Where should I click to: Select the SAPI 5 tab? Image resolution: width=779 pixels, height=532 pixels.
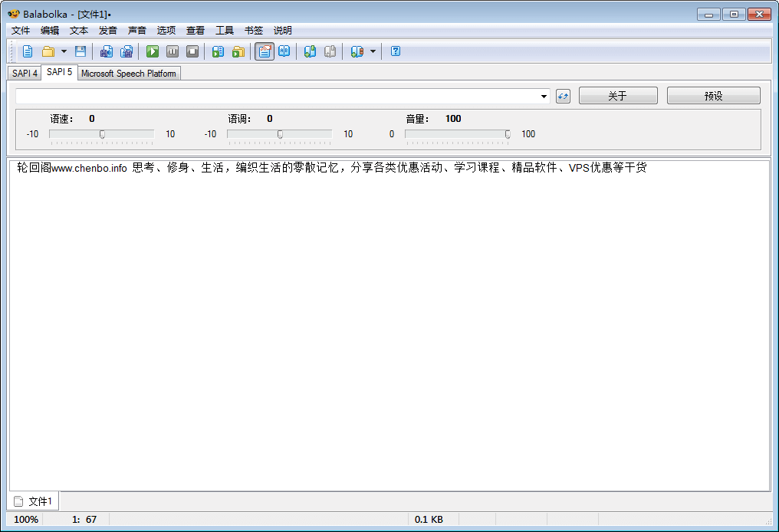(x=59, y=72)
